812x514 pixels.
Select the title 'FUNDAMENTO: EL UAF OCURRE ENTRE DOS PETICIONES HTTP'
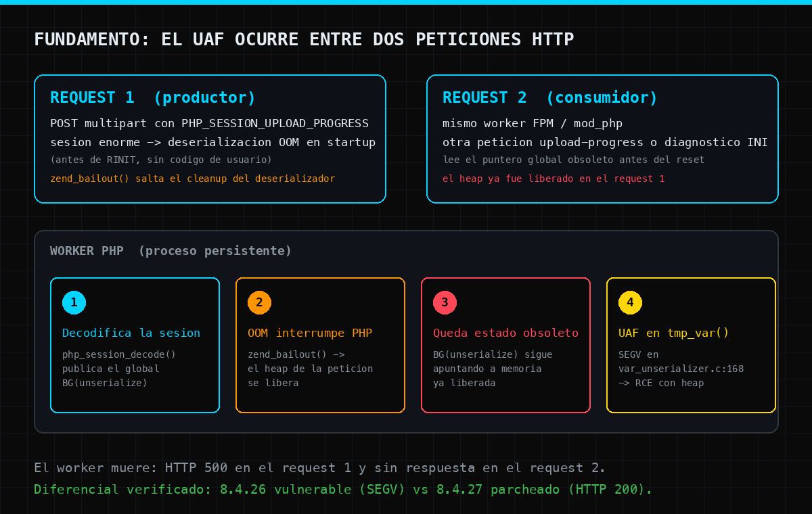304,40
